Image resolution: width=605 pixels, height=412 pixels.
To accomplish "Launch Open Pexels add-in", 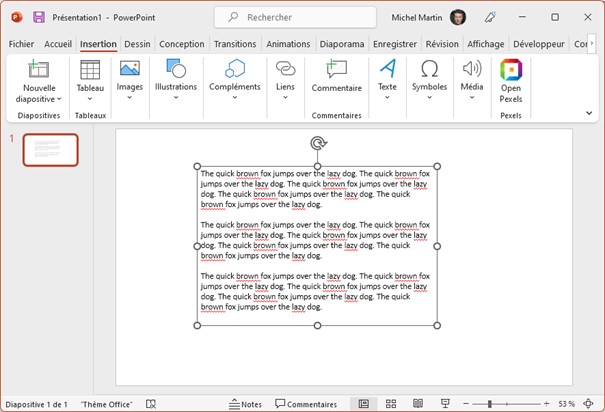I will (511, 70).
